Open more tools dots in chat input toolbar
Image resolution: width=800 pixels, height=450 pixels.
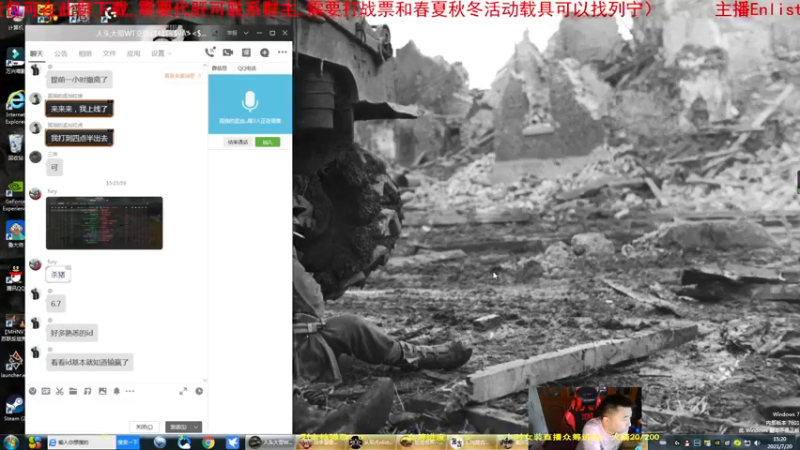pyautogui.click(x=130, y=391)
